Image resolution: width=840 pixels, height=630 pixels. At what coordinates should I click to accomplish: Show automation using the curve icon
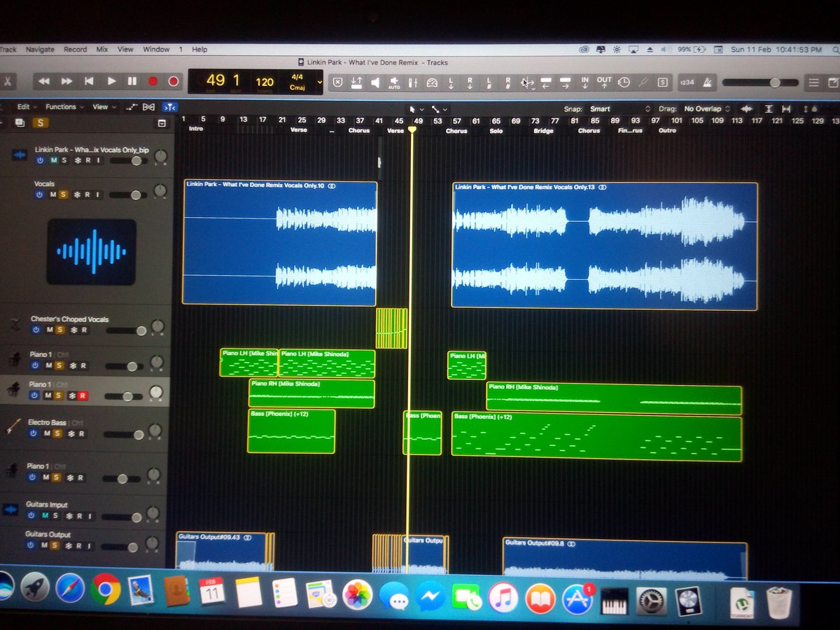pyautogui.click(x=132, y=107)
